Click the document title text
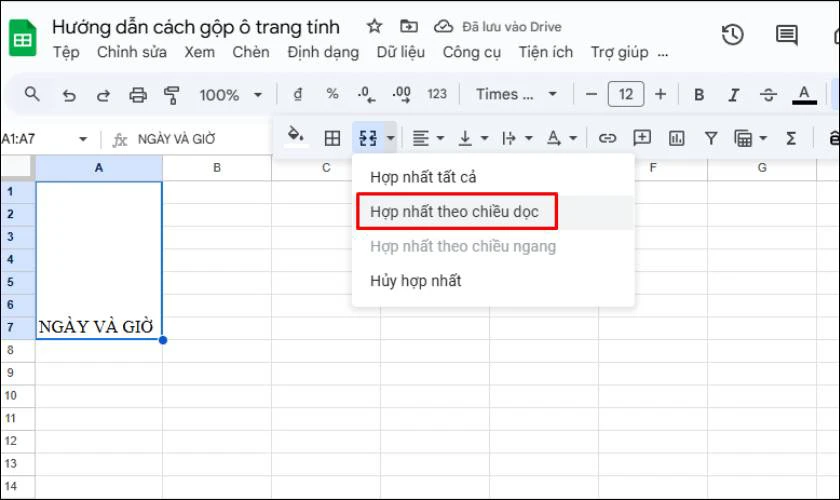This screenshot has height=500, width=840. (196, 27)
